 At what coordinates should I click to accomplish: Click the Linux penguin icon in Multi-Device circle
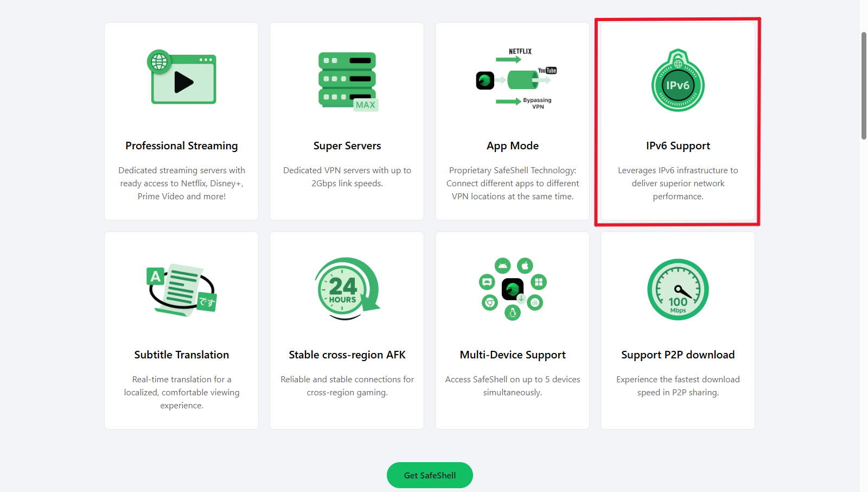click(x=512, y=312)
